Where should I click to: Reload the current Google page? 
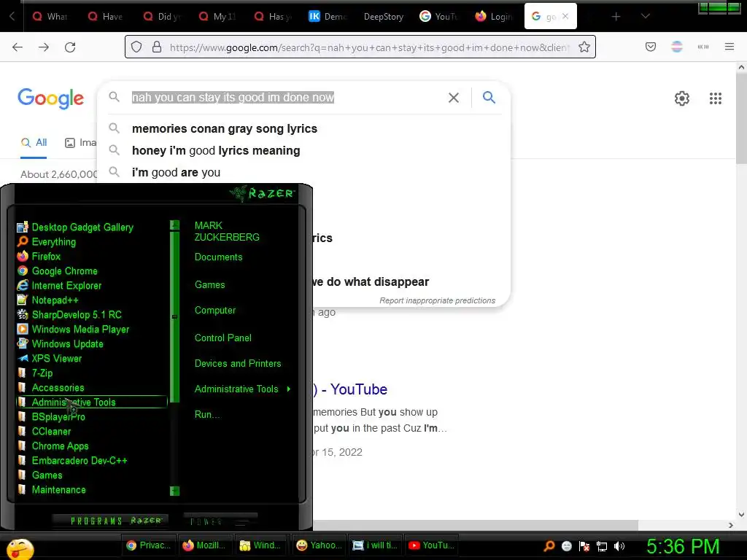coord(70,47)
